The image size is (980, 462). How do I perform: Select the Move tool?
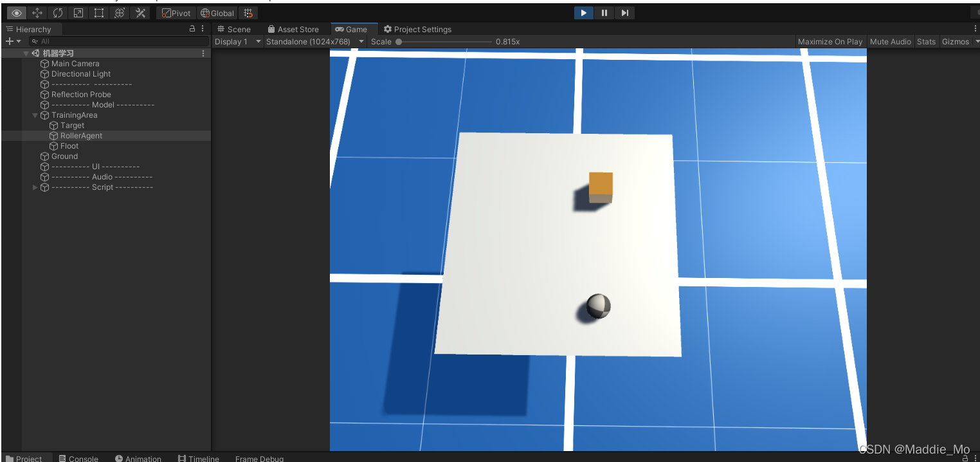[x=37, y=13]
